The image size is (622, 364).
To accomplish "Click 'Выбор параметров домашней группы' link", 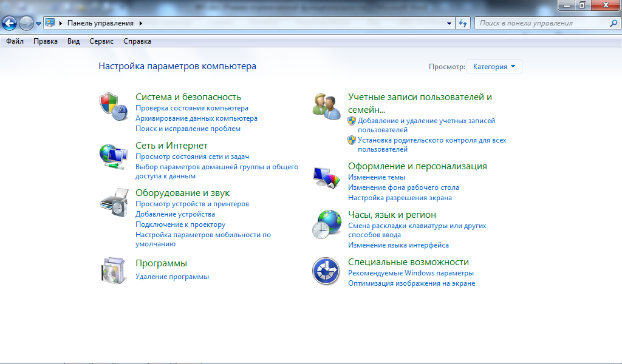I will click(217, 172).
